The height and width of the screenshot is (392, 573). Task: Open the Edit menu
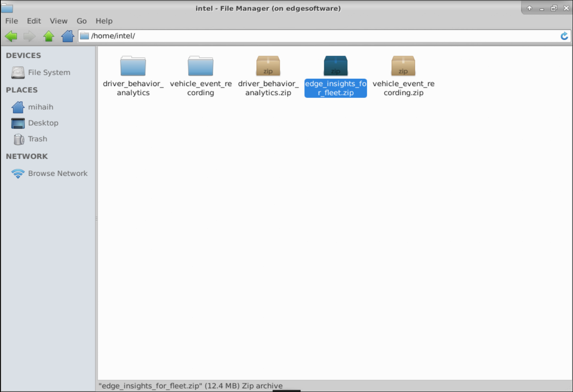click(x=34, y=21)
